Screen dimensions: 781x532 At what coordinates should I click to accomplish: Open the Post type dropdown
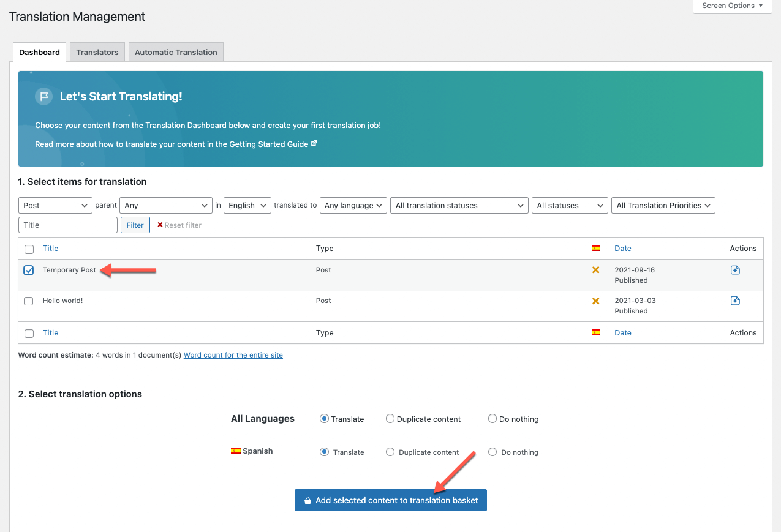(x=55, y=205)
